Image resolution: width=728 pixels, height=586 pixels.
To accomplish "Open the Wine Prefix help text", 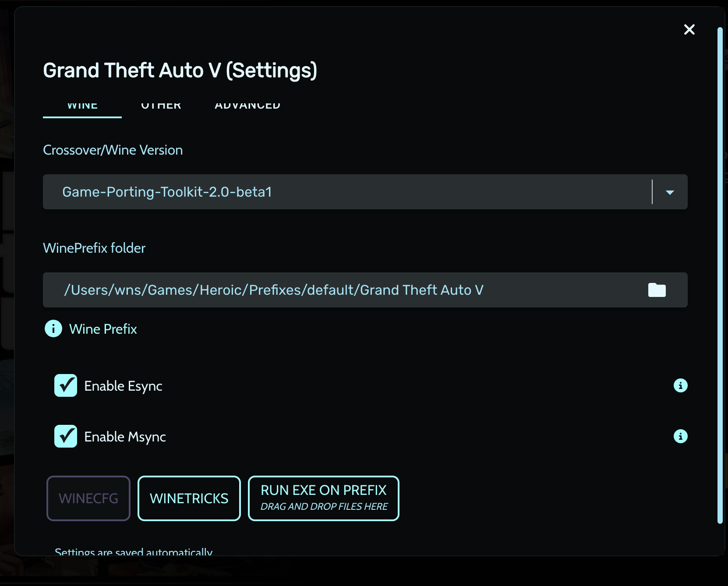I will click(103, 329).
